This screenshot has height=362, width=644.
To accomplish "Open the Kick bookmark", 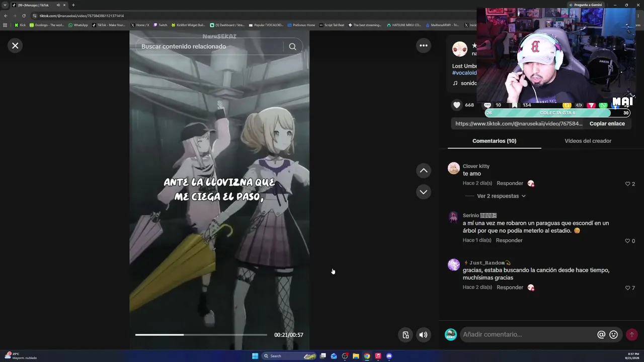I will point(20,25).
